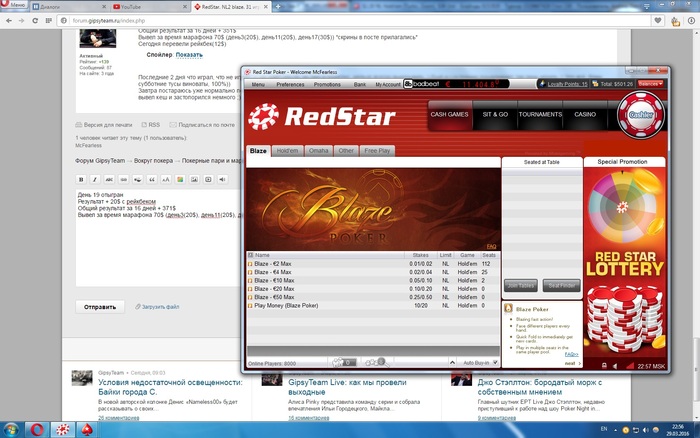Image resolution: width=700 pixels, height=438 pixels.
Task: Click next in the Blaze Poker info box
Action: point(573,363)
